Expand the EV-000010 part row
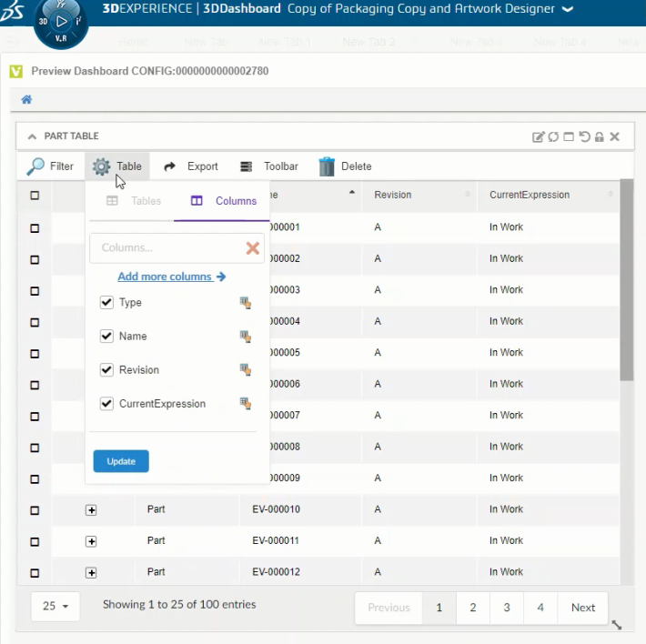646x644 pixels. [x=91, y=510]
